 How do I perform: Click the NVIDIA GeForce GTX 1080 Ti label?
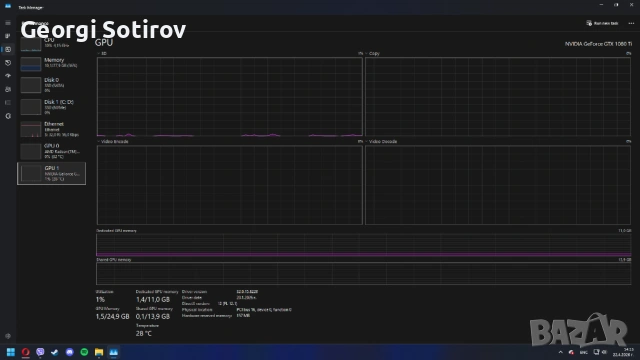pos(598,44)
